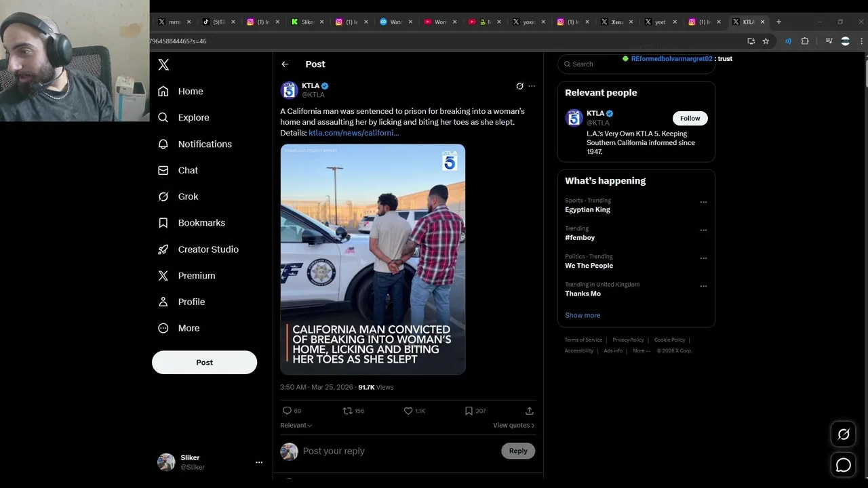Bookmark this page with the star icon

point(766,41)
